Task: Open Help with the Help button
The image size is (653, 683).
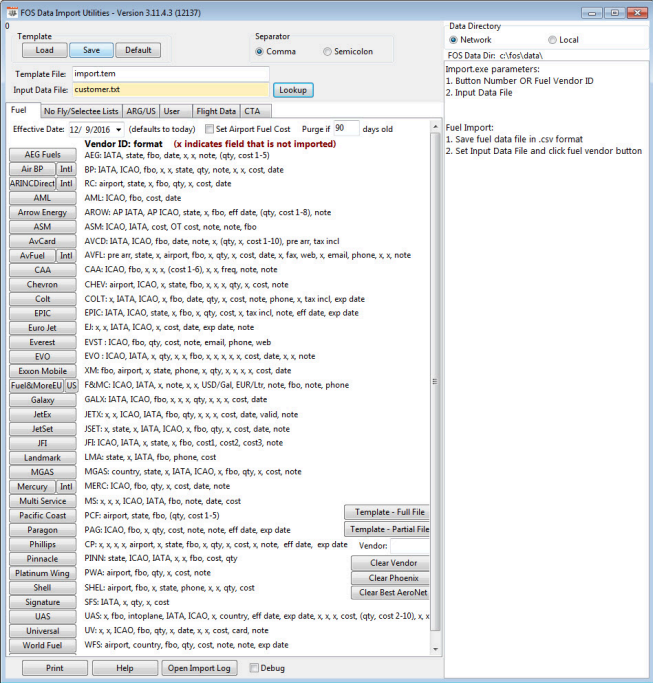Action: (125, 668)
